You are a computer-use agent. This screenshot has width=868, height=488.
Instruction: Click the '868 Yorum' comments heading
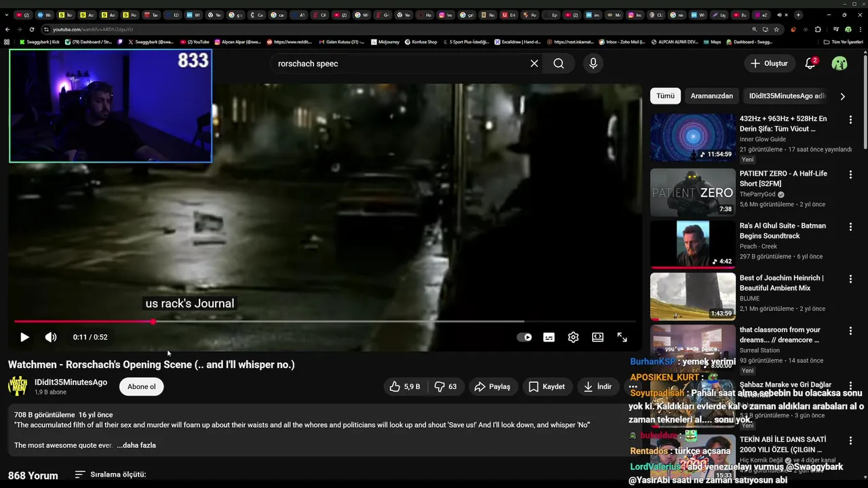point(33,476)
